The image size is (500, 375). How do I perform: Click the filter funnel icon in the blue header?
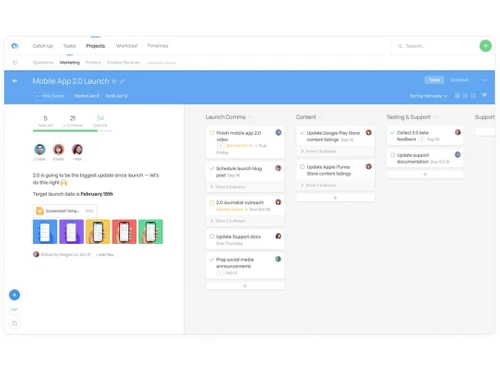click(x=484, y=96)
